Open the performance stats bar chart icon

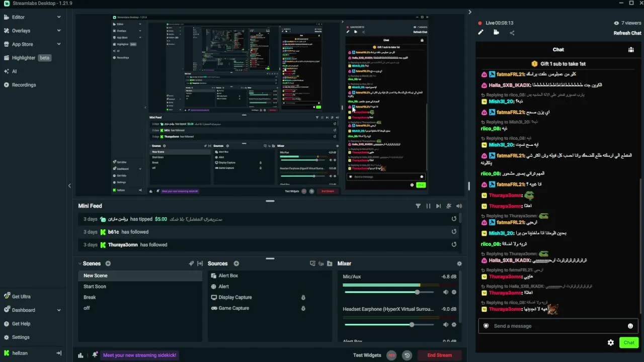pos(80,355)
